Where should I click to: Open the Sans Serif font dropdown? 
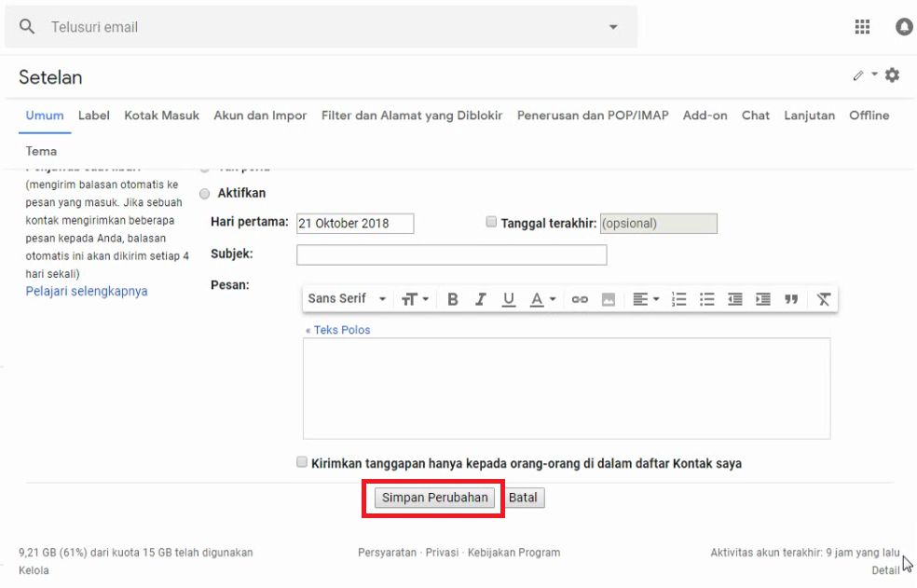tap(347, 299)
